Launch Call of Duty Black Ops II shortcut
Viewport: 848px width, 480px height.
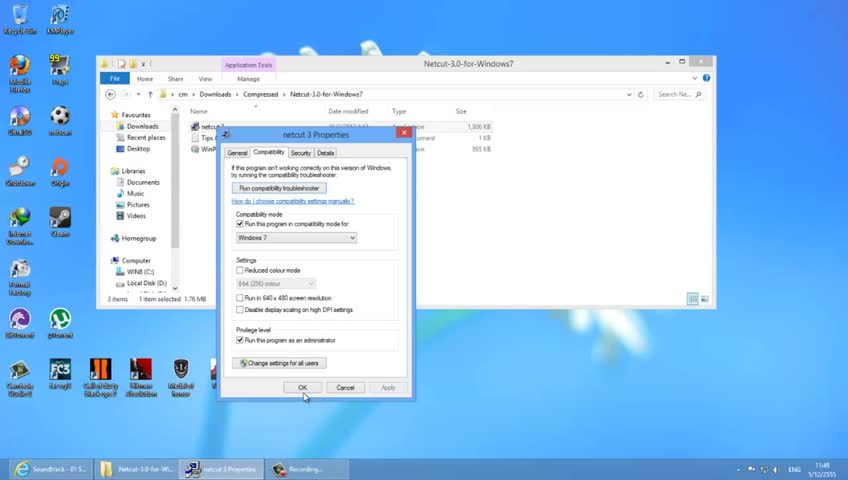[x=101, y=378]
